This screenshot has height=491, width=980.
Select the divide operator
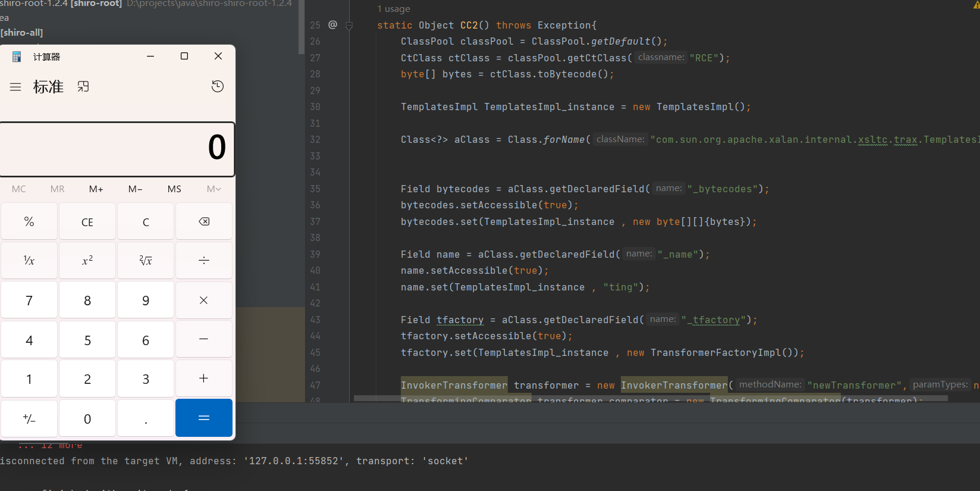[x=204, y=260]
